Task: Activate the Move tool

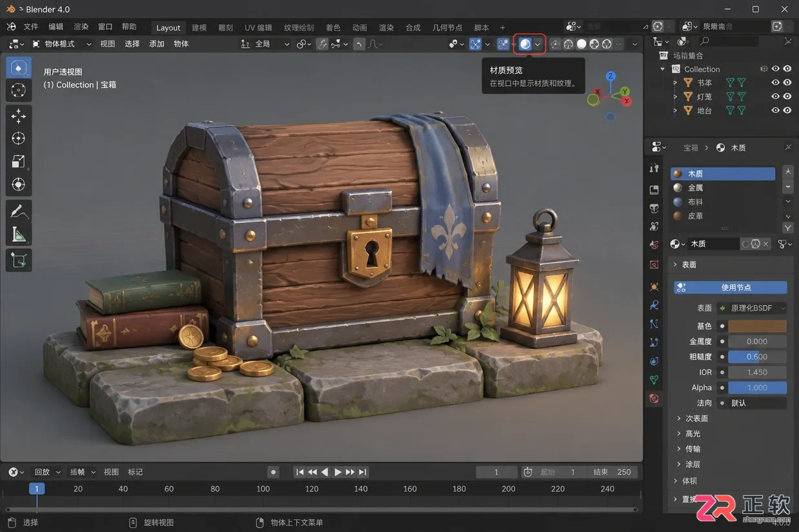Action: coord(19,115)
